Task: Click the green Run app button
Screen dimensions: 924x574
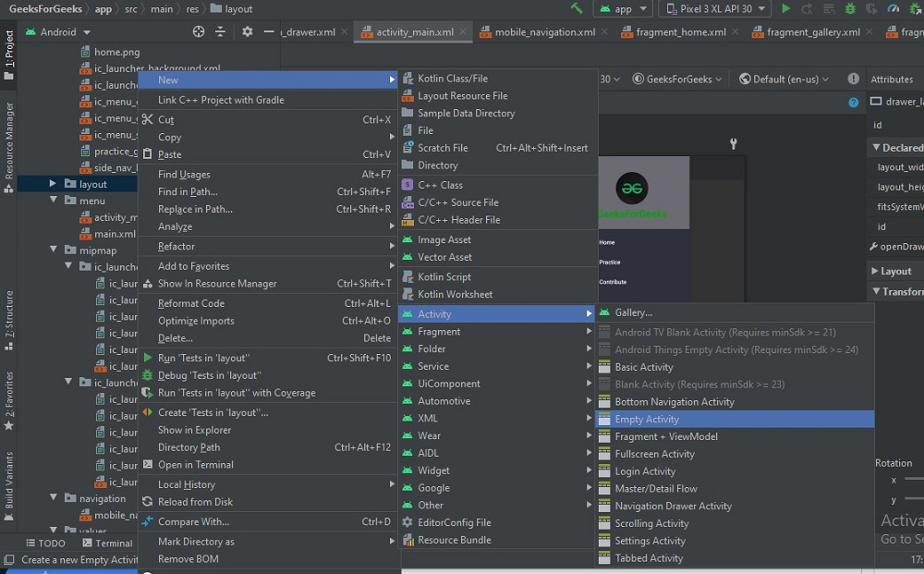Action: [785, 9]
